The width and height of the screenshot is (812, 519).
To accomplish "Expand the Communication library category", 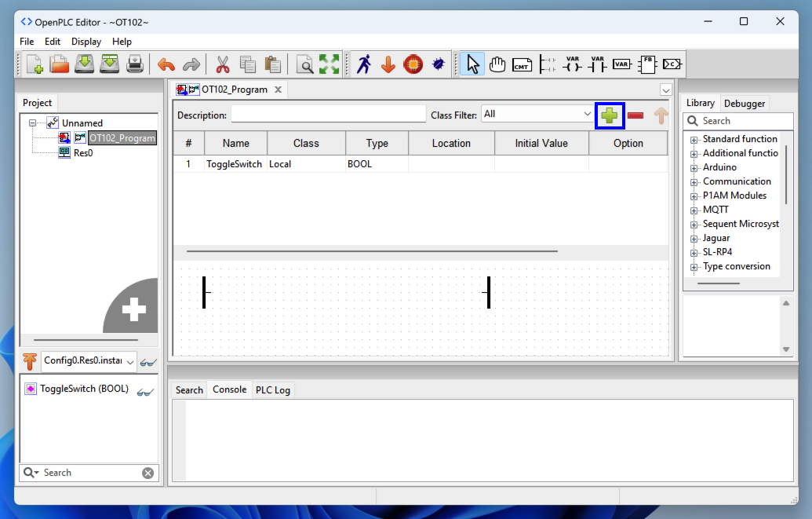I will click(x=694, y=182).
